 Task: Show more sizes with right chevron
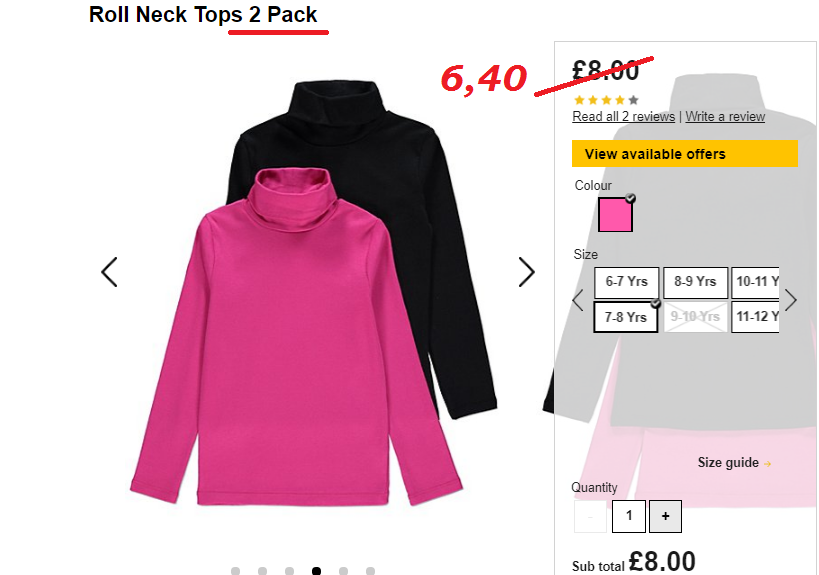(x=791, y=300)
